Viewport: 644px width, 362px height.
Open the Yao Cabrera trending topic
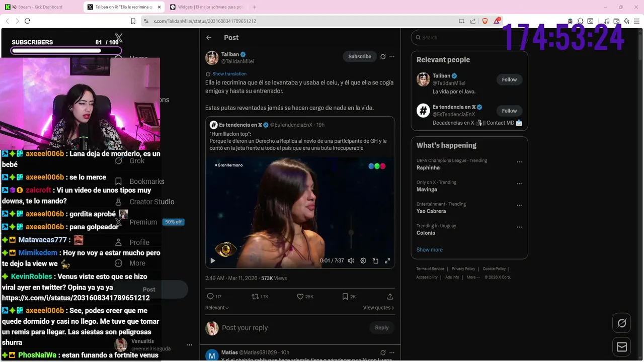coord(469,208)
